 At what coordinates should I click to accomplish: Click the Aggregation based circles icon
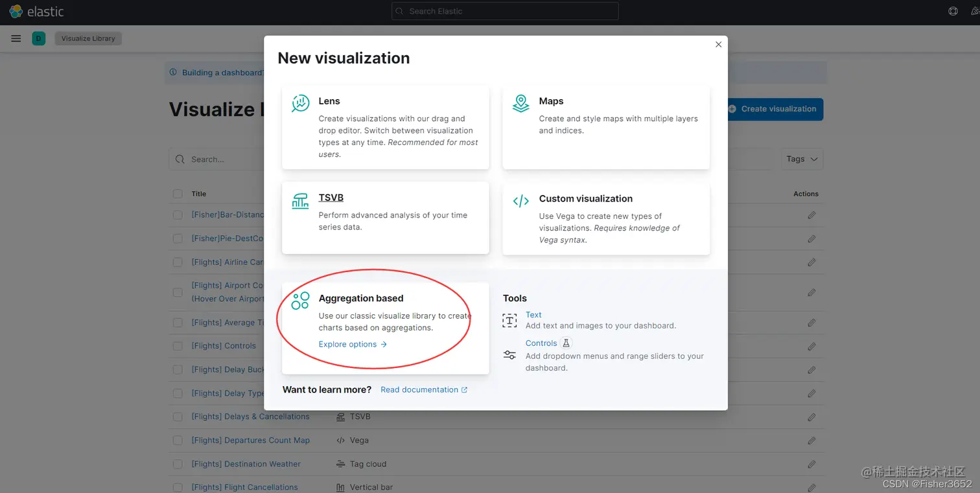tap(300, 301)
